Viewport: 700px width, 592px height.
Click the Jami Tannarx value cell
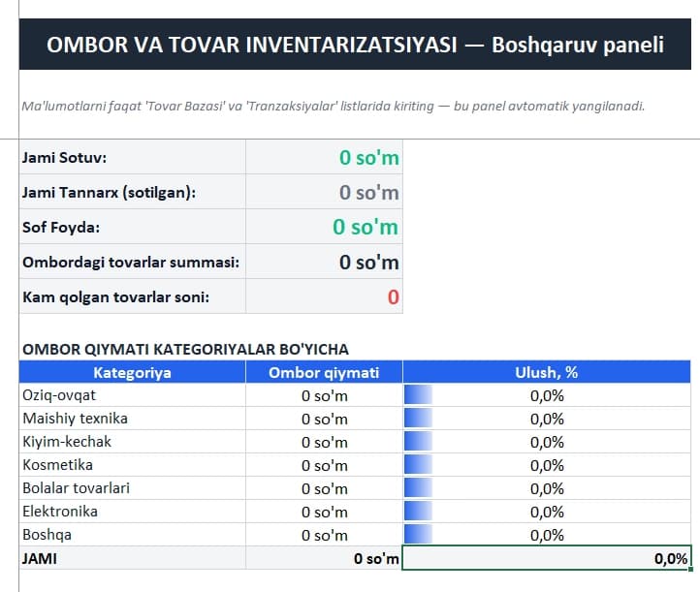pyautogui.click(x=324, y=192)
